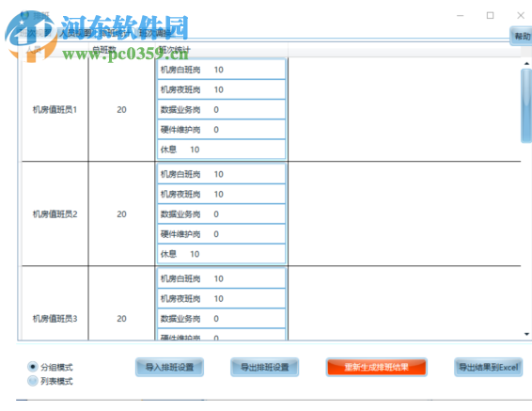Click the 导出结果到Excel button
532x411 pixels.
point(488,367)
